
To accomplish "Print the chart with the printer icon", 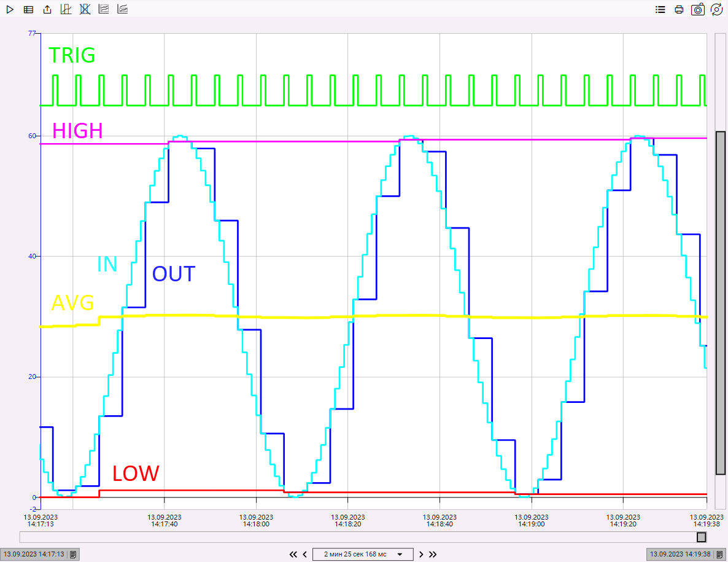I will [679, 10].
